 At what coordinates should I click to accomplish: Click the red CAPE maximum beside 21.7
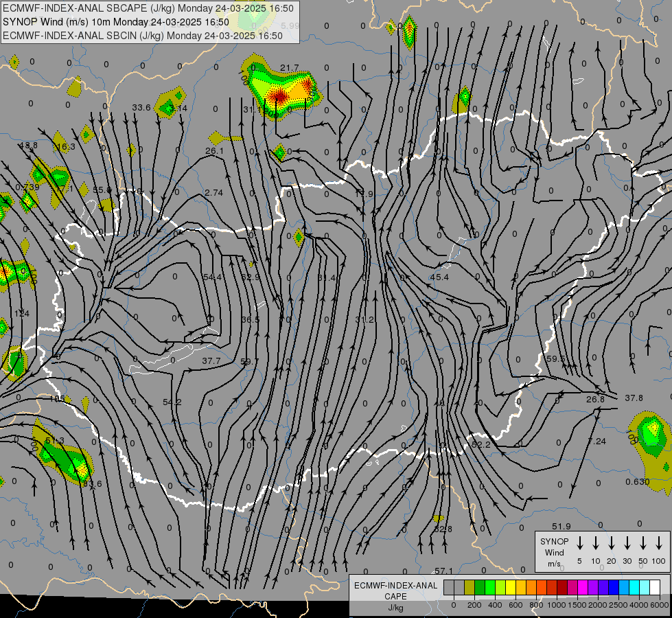[x=279, y=95]
